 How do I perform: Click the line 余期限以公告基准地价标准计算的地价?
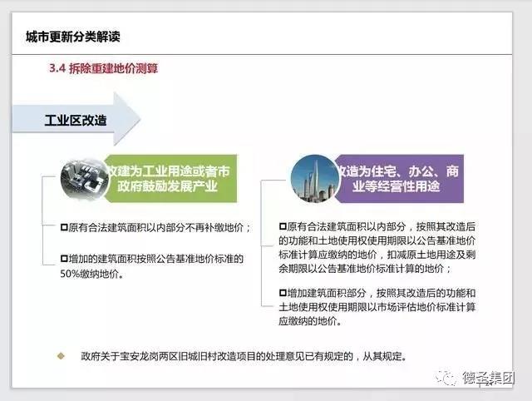pyautogui.click(x=365, y=269)
